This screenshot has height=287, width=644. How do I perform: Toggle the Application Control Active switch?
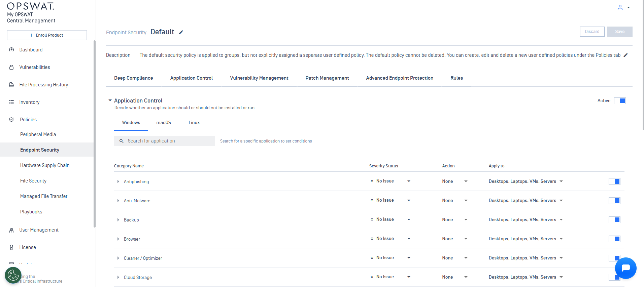(x=620, y=101)
